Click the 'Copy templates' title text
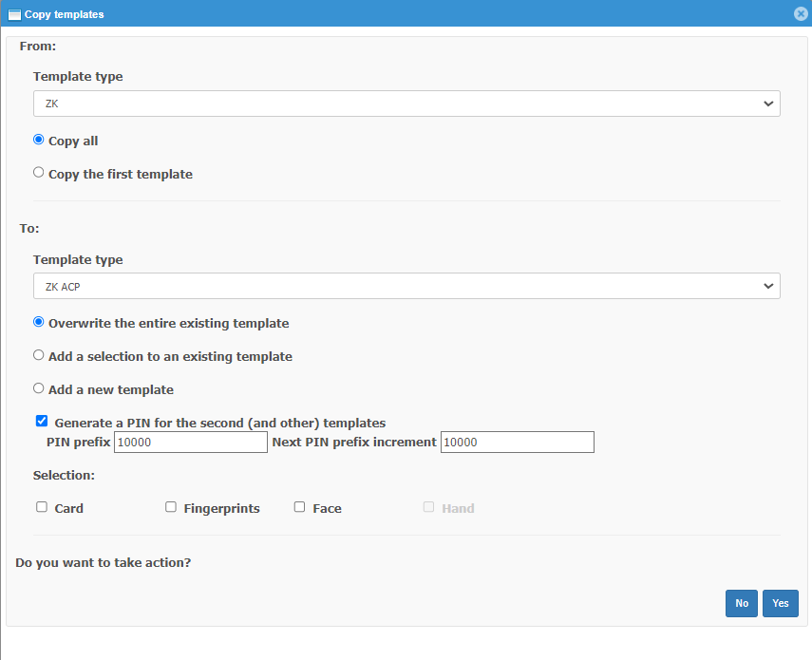812x660 pixels. (65, 14)
